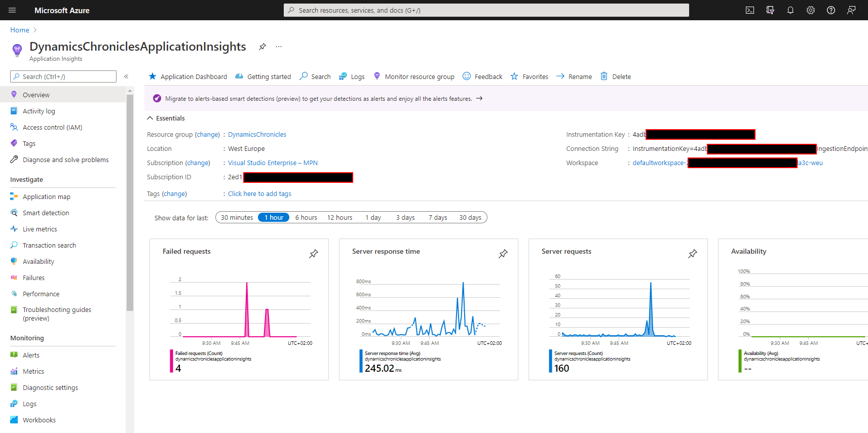Open the notifications bell
The height and width of the screenshot is (433, 868).
(790, 10)
